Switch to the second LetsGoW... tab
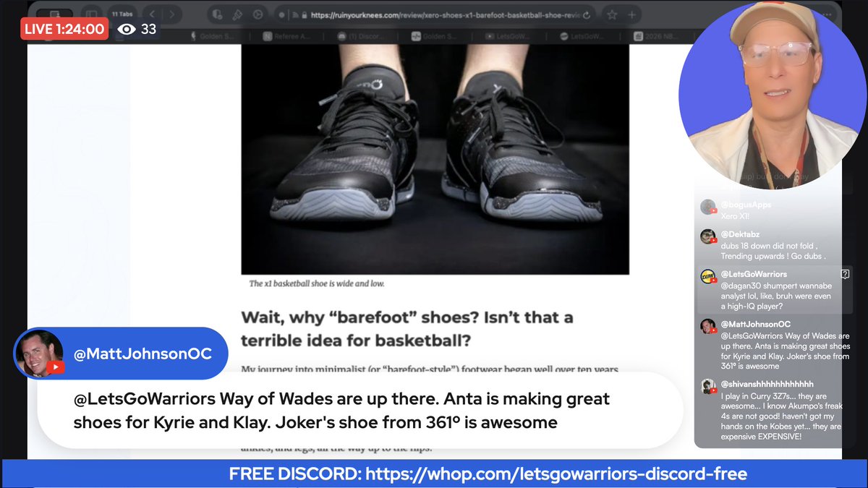Screen dimensions: 868x488 point(582,36)
